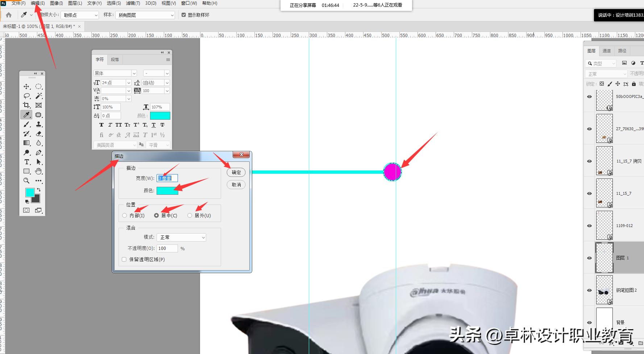
Task: Apply underline in Character panel
Action: click(x=154, y=125)
